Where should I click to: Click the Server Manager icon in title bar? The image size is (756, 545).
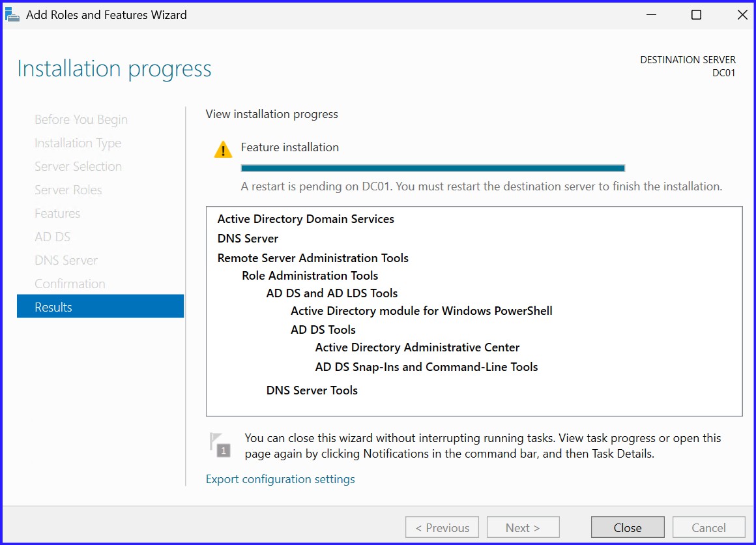tap(13, 14)
